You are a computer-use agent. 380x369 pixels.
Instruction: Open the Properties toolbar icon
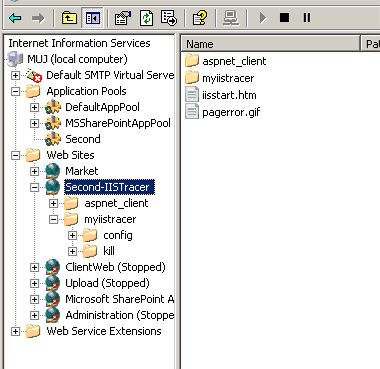click(x=122, y=18)
